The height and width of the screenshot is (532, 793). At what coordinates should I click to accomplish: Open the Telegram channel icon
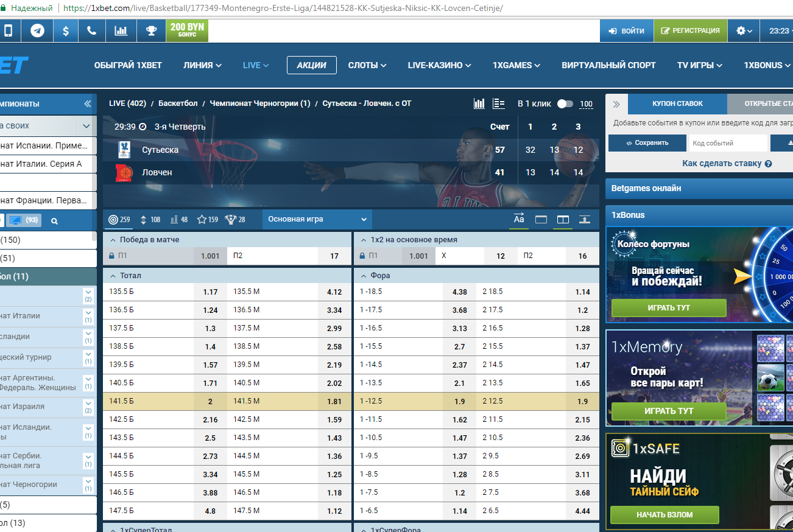[38, 30]
